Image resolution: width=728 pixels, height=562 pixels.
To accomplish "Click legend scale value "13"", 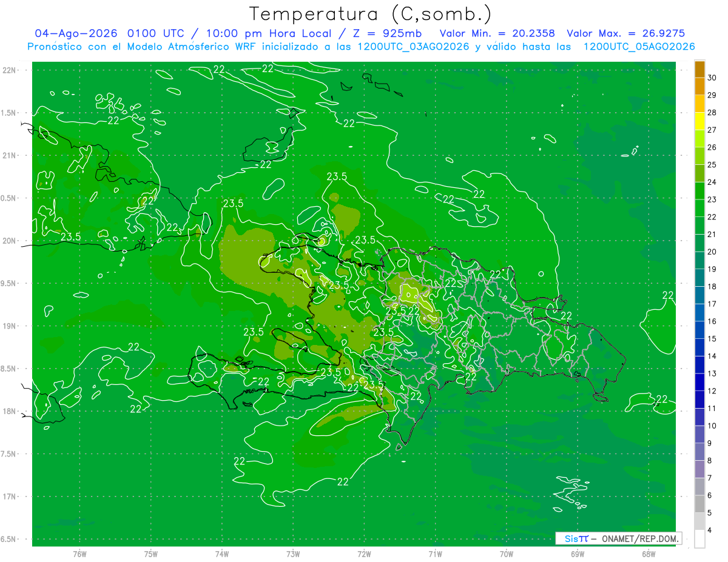I will click(x=712, y=373).
